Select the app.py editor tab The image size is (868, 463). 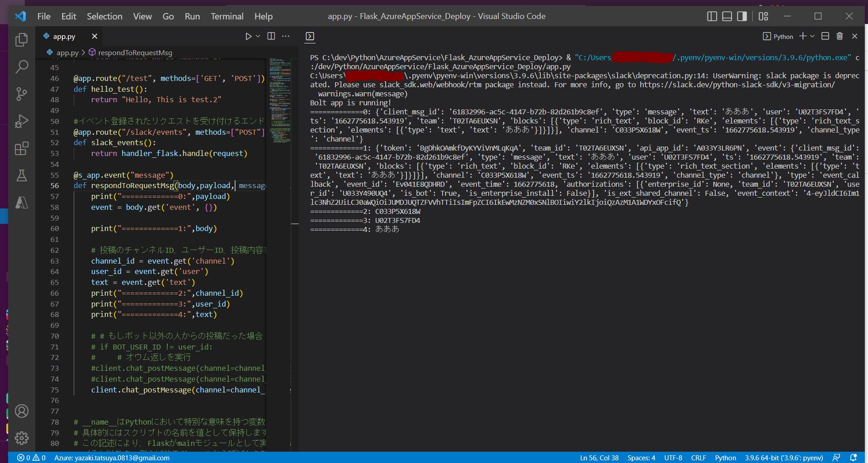(64, 37)
